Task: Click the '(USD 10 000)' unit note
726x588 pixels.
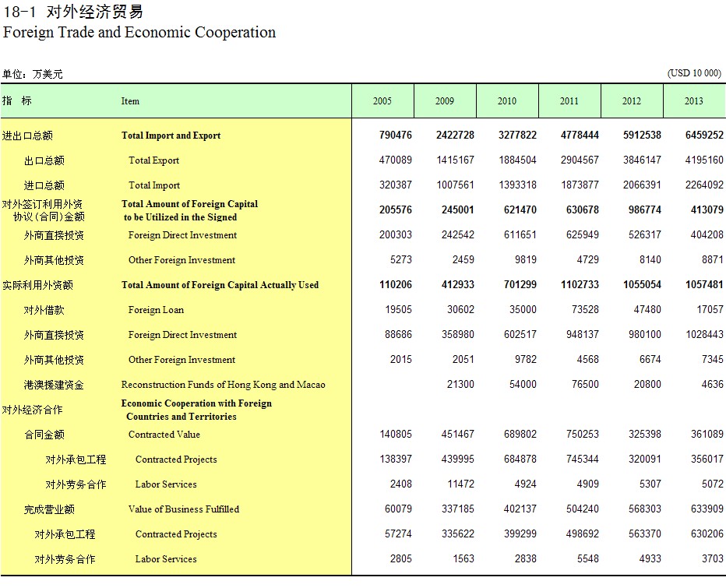Action: coord(694,73)
